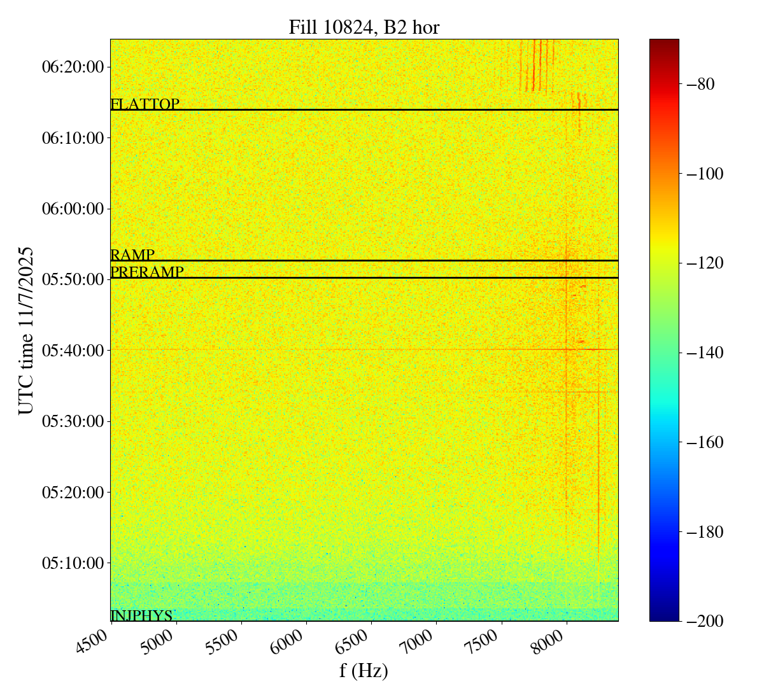Viewport: 764px width, 700px height.
Task: Click the PRERAMP beam mode label
Action: [147, 272]
